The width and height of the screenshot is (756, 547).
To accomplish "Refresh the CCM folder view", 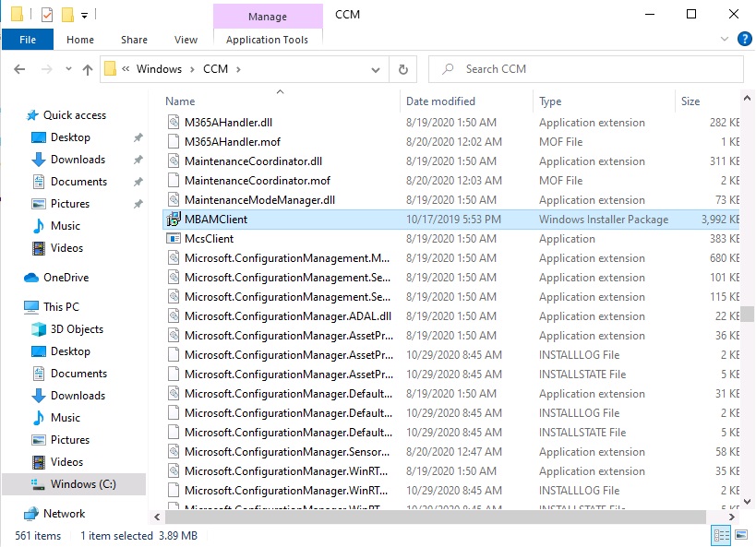I will 403,70.
